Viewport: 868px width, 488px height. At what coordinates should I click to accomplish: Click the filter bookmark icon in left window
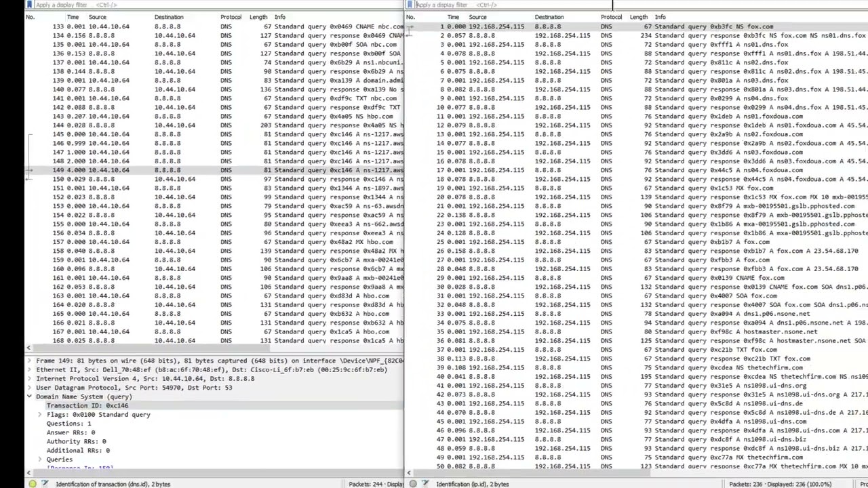click(x=29, y=5)
